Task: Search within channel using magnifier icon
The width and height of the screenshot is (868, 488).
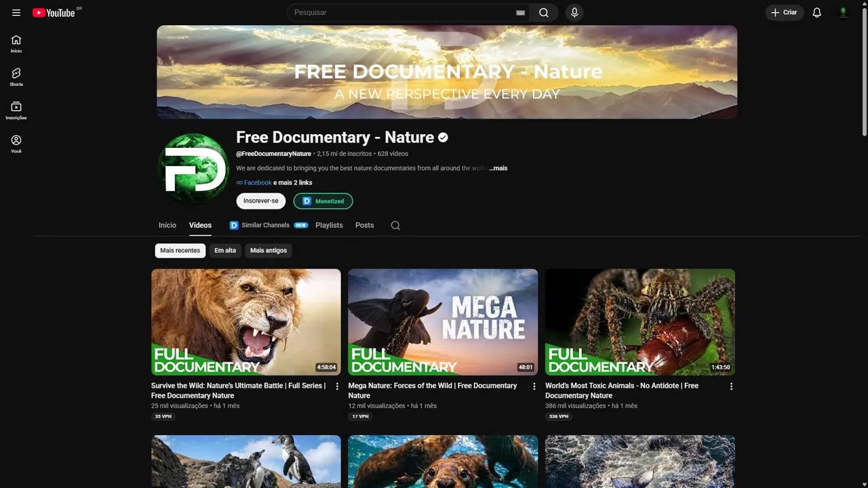Action: coord(395,225)
